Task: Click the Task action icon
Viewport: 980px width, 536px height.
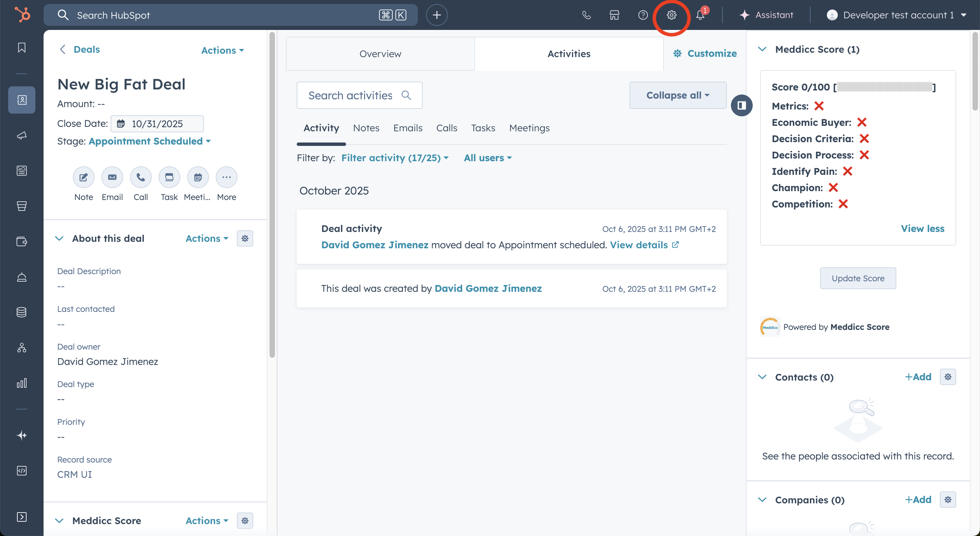Action: click(x=169, y=177)
